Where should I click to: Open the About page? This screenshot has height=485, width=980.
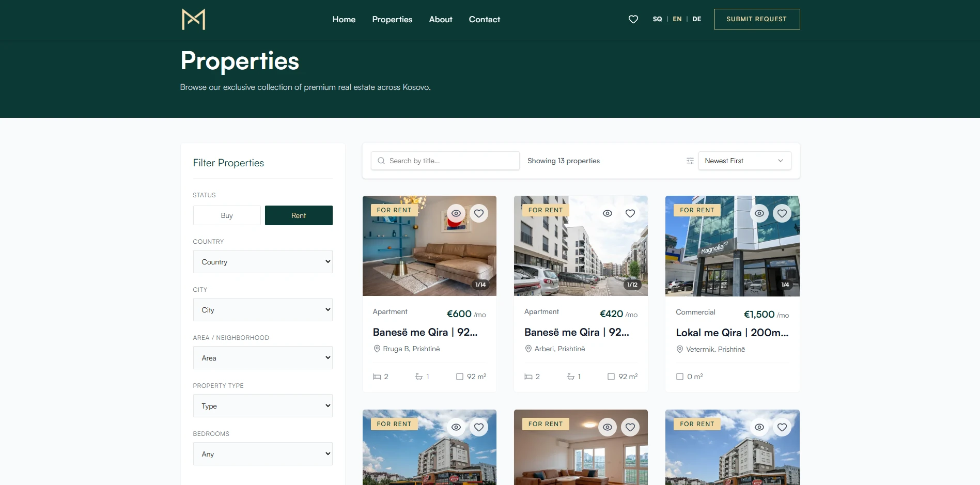click(x=441, y=19)
